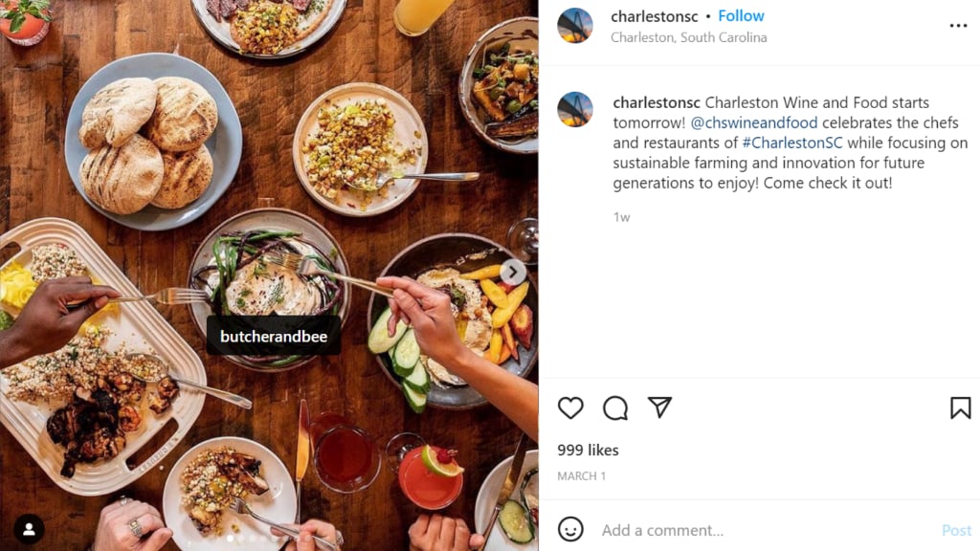980x551 pixels.
Task: Click the Post comment button
Action: click(956, 530)
